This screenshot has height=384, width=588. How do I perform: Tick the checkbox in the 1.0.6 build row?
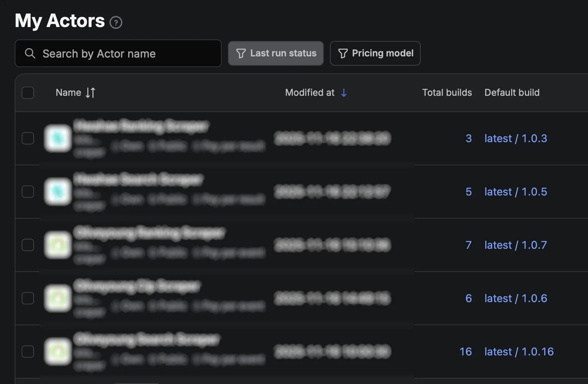click(28, 298)
